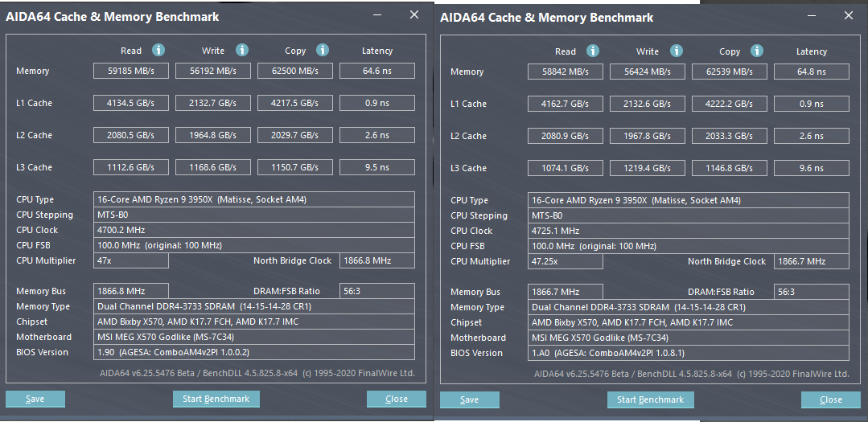Click L2 Cache write 1964.8 GB/s
The height and width of the screenshot is (422, 868).
coord(213,135)
